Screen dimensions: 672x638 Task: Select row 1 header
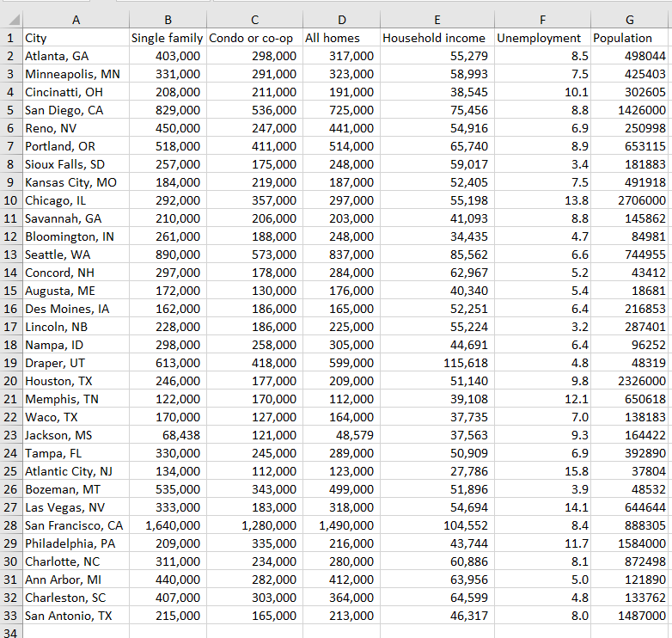point(11,38)
